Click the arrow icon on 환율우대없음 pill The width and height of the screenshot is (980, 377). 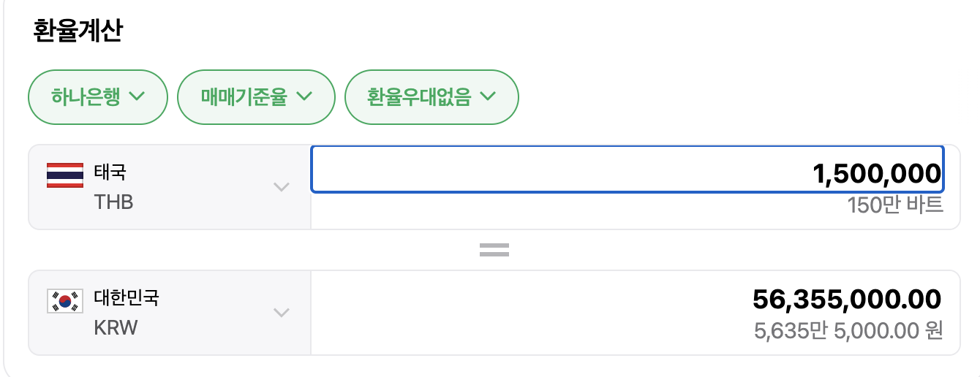(x=488, y=96)
